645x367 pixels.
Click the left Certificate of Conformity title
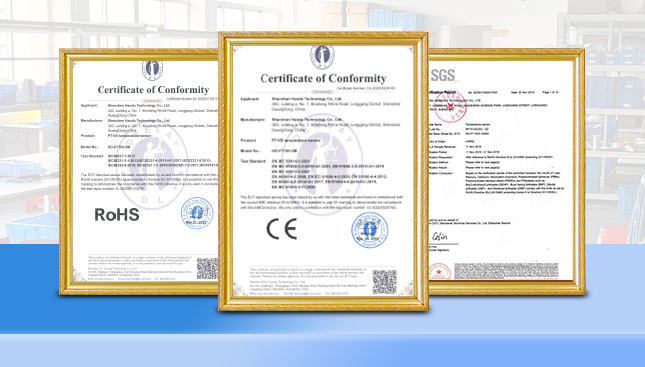[x=153, y=89]
